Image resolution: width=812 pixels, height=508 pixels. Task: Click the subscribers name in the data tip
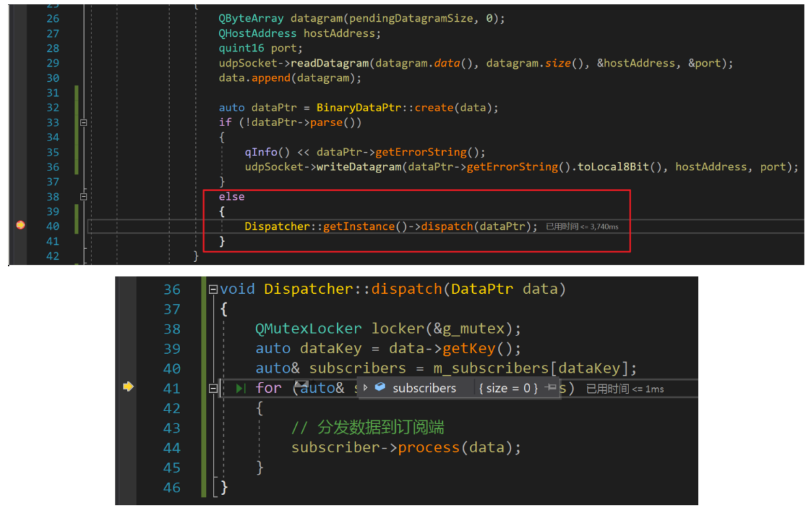tap(424, 388)
